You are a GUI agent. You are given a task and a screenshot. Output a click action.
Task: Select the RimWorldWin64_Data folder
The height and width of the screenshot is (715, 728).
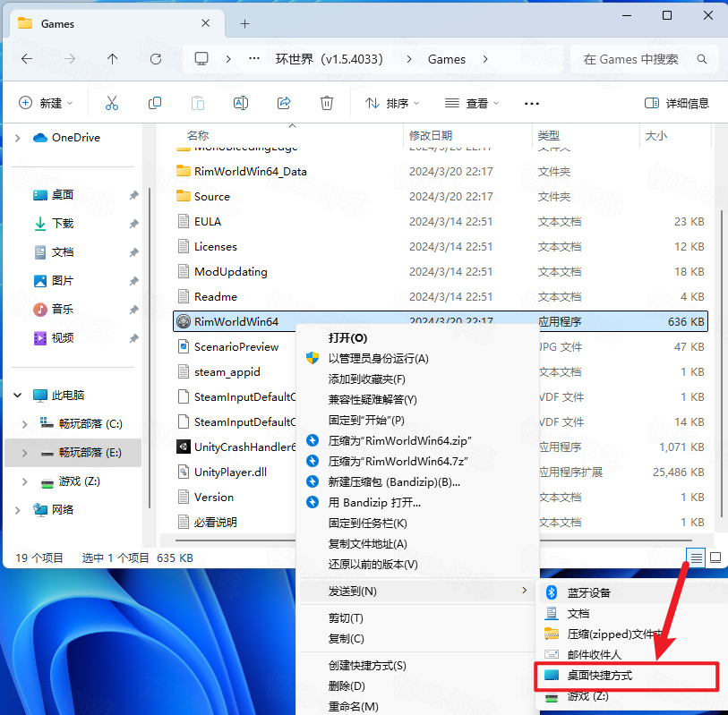point(441,171)
